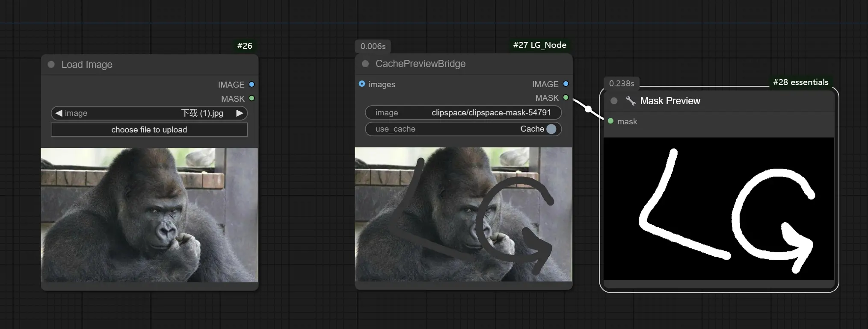
Task: Click the wrench icon on Mask Preview
Action: [631, 101]
